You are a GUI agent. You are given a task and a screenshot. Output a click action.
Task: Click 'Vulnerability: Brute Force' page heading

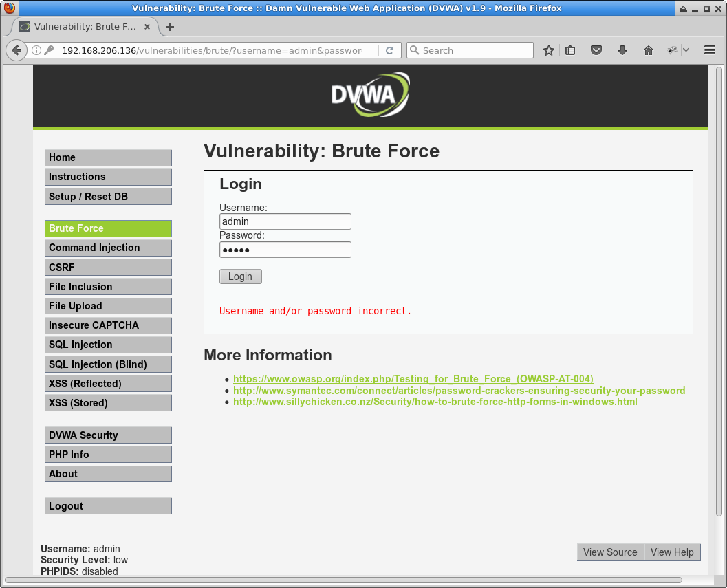click(321, 151)
